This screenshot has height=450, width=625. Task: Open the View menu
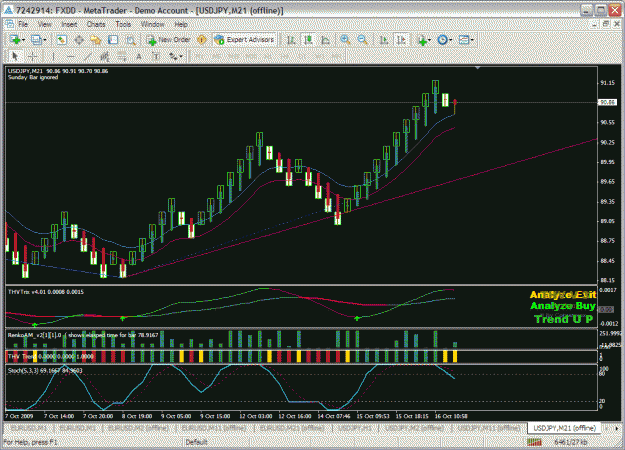45,24
